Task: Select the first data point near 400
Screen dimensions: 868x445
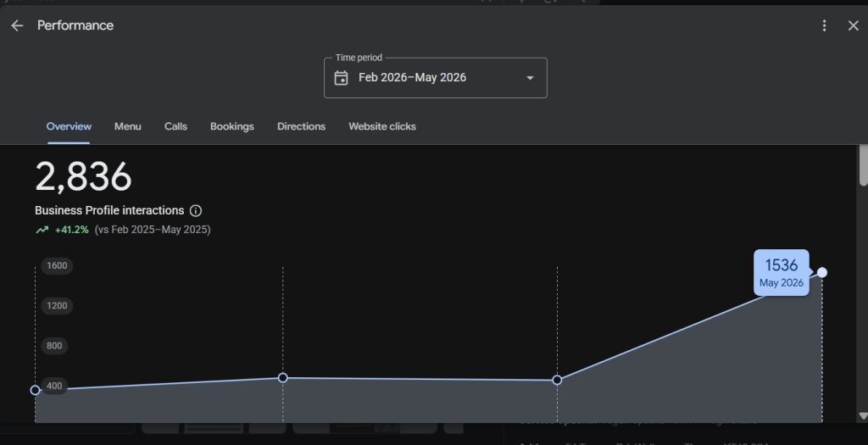Action: 36,390
